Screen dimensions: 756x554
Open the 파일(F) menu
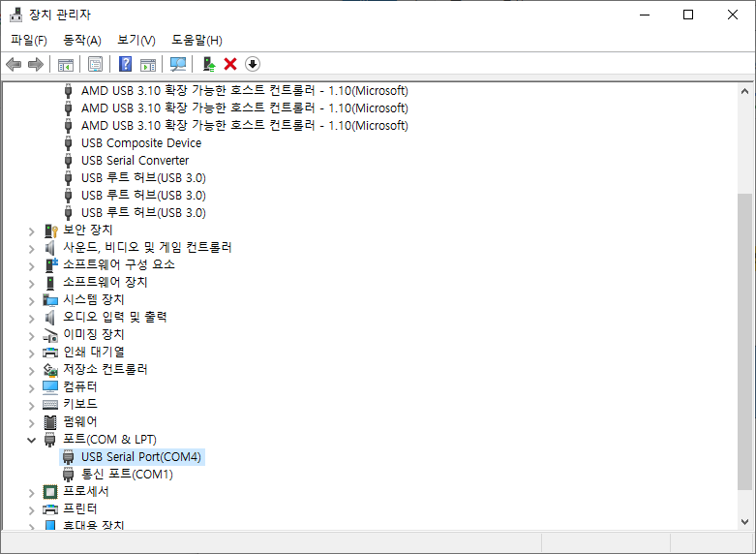(x=29, y=40)
